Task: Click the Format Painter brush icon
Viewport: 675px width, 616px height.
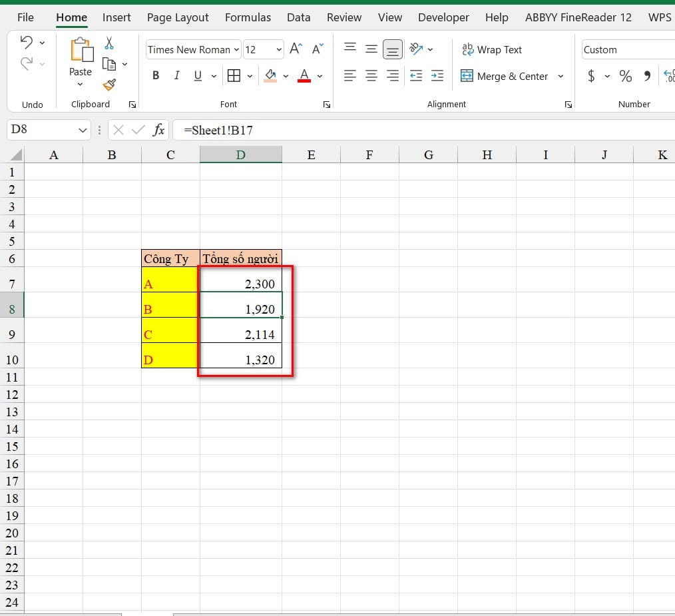Action: pyautogui.click(x=109, y=85)
